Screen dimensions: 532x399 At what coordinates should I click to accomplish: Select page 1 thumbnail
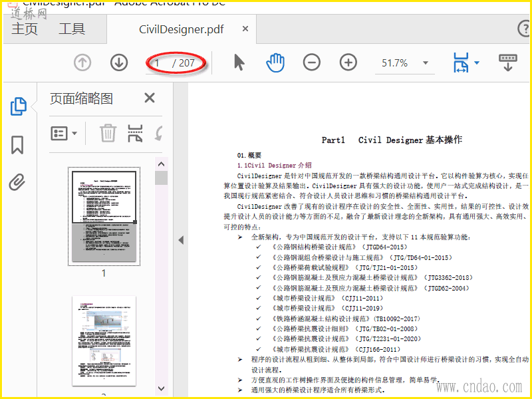pyautogui.click(x=104, y=216)
